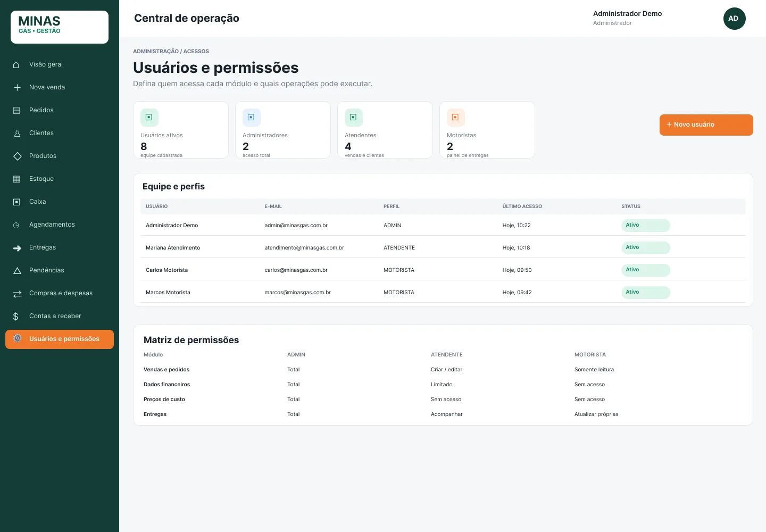Select Agendamentos clock icon
This screenshot has width=766, height=532.
[16, 225]
